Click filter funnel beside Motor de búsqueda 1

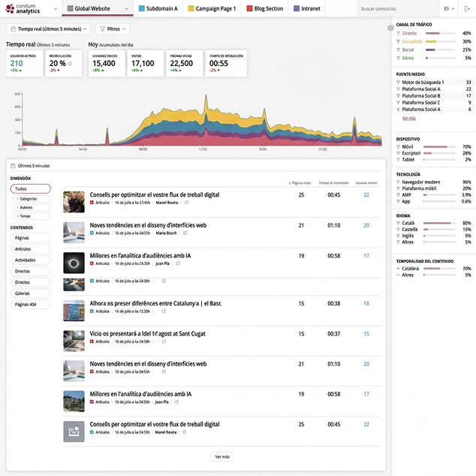(x=398, y=83)
